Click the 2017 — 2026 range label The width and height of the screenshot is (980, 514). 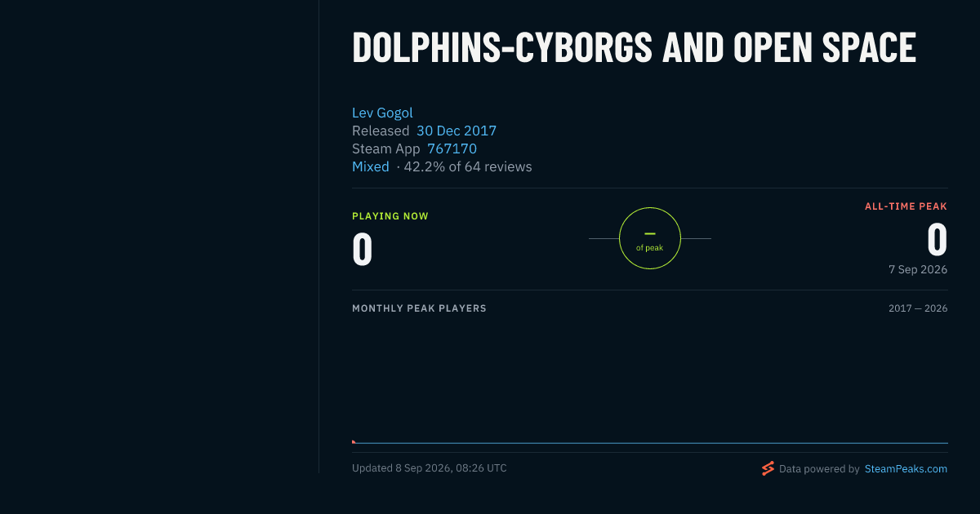pos(918,308)
